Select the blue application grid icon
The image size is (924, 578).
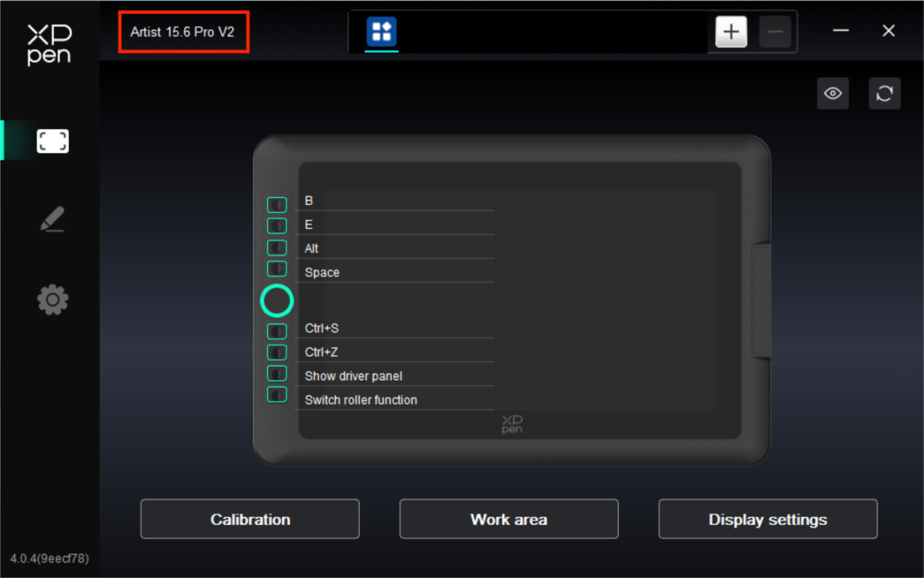381,32
